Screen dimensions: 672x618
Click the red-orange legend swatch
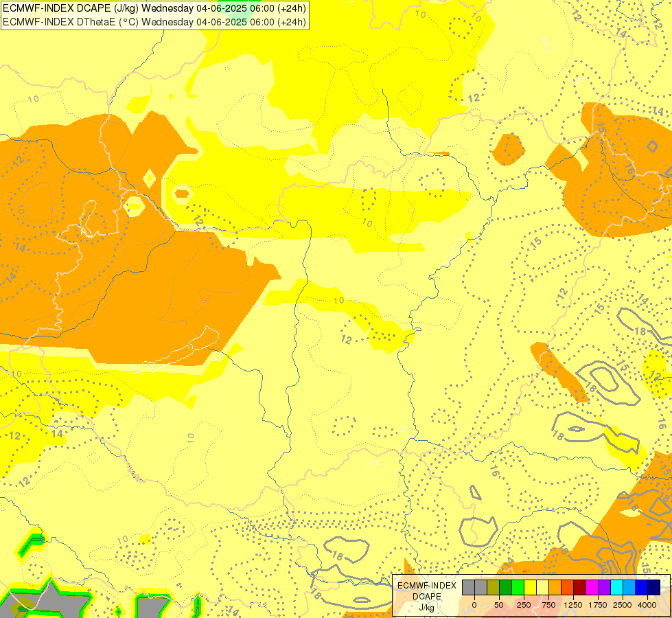568,587
